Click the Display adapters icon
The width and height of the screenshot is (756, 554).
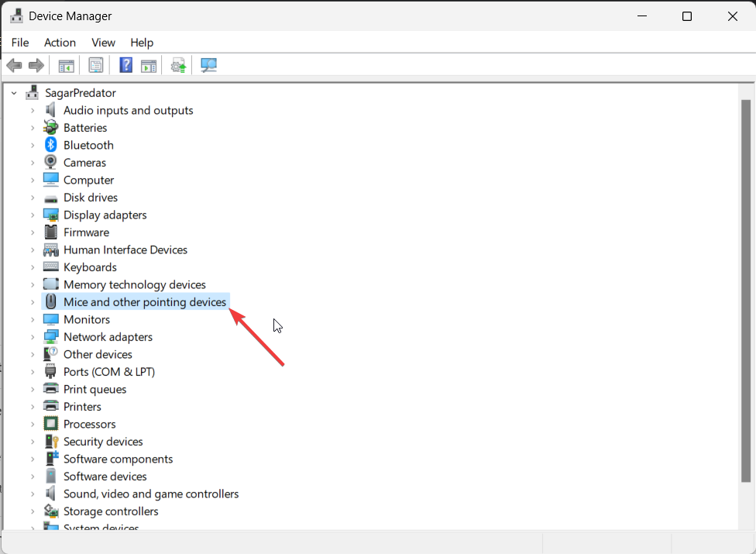click(x=50, y=215)
